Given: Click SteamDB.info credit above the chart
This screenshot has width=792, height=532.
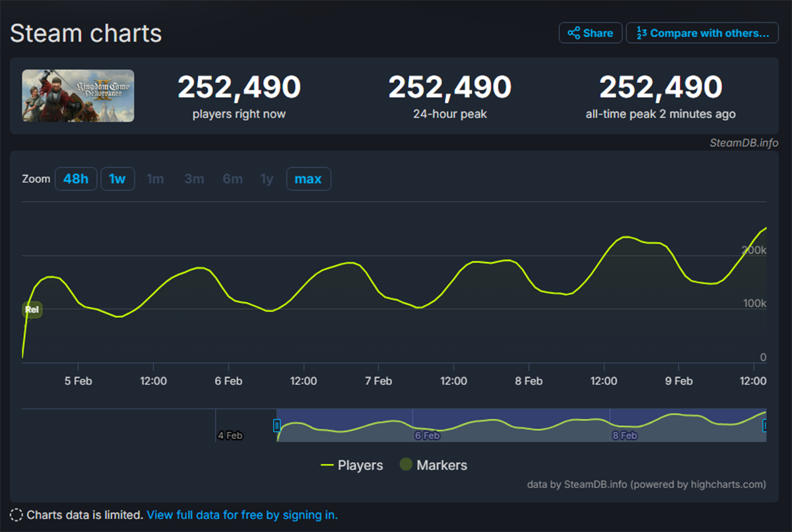Looking at the screenshot, I should 744,143.
